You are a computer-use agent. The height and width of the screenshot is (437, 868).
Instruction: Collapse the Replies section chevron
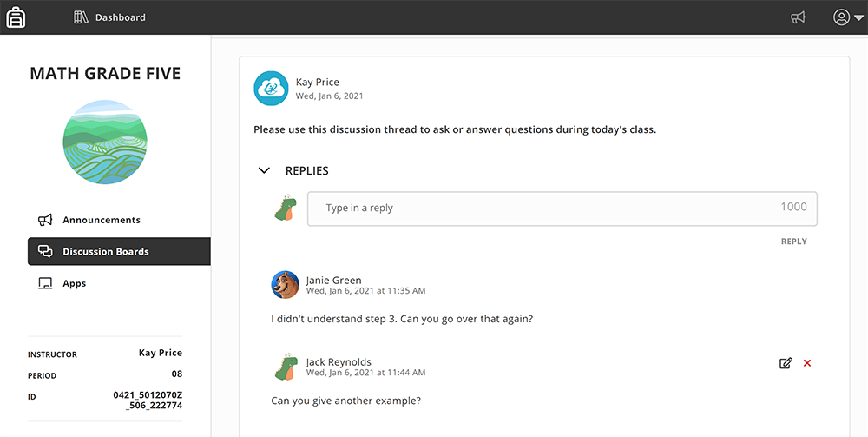coord(264,170)
